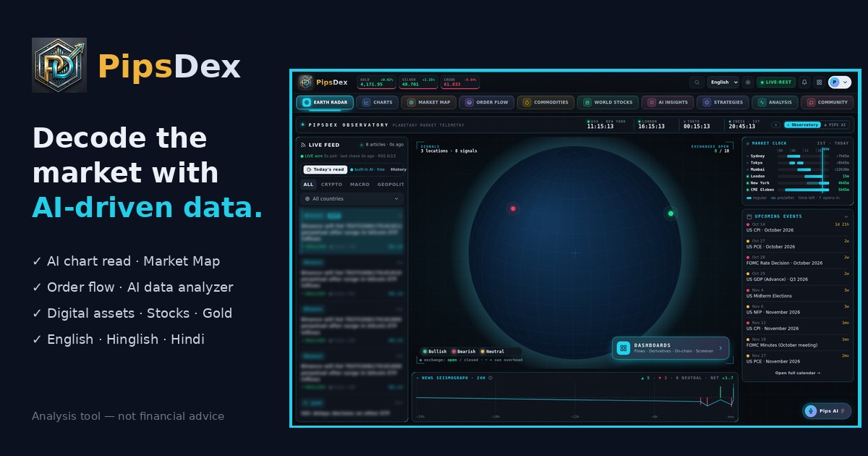Screen dimensions: 868x456
Task: Select the CRYPTO feed tab
Action: (331, 185)
